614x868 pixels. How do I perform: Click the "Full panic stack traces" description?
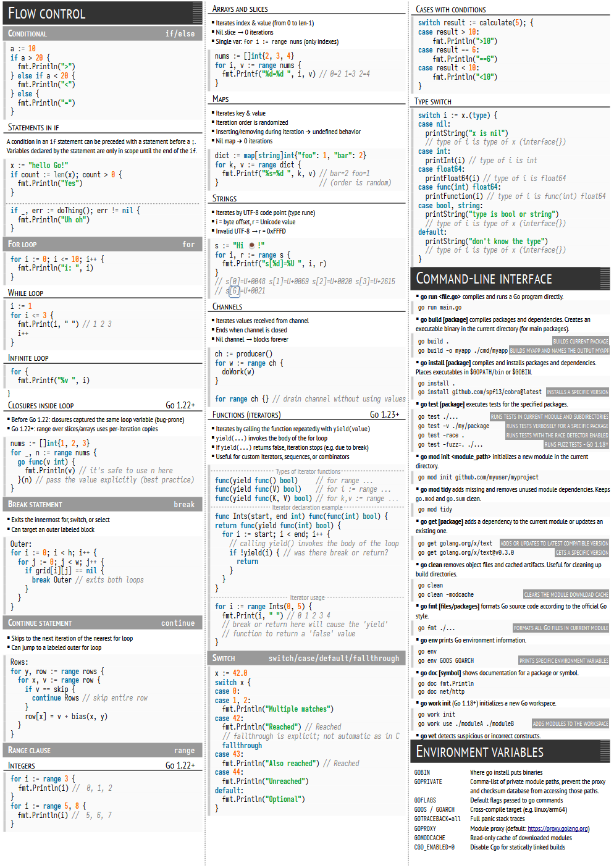pyautogui.click(x=497, y=819)
